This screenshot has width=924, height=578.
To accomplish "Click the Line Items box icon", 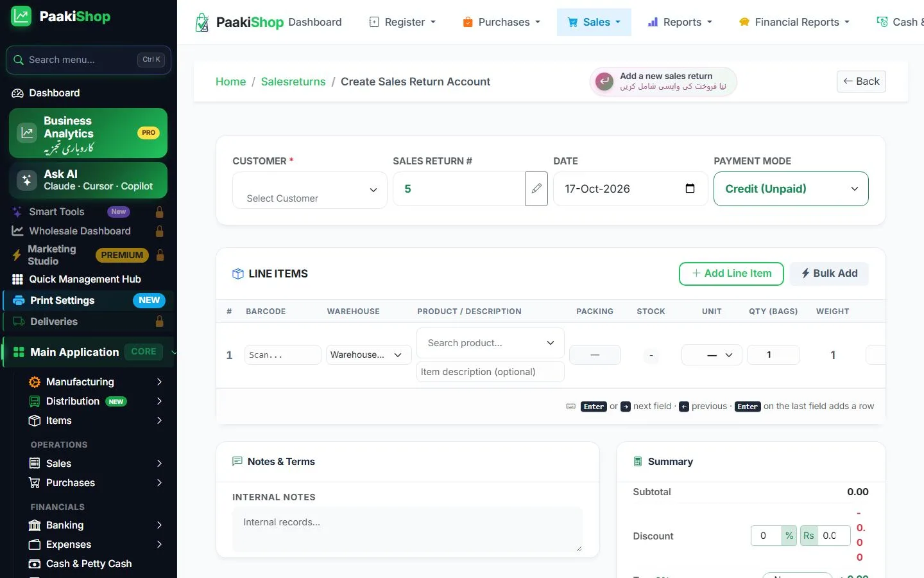I will [x=237, y=274].
